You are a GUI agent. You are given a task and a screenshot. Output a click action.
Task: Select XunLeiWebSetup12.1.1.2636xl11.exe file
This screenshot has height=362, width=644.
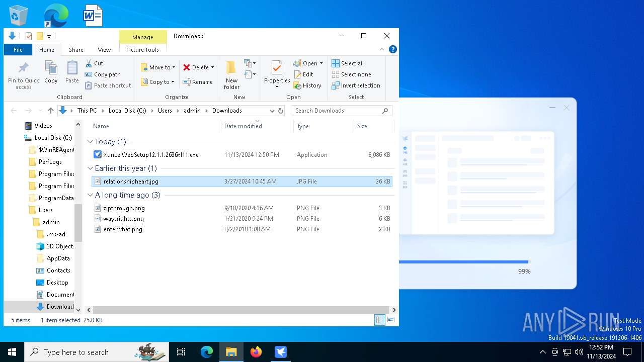pos(151,155)
